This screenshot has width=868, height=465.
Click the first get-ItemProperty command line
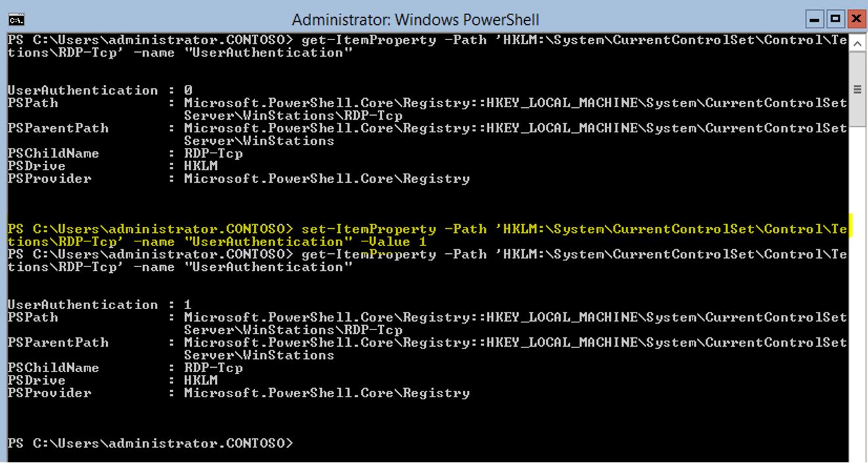pos(395,40)
